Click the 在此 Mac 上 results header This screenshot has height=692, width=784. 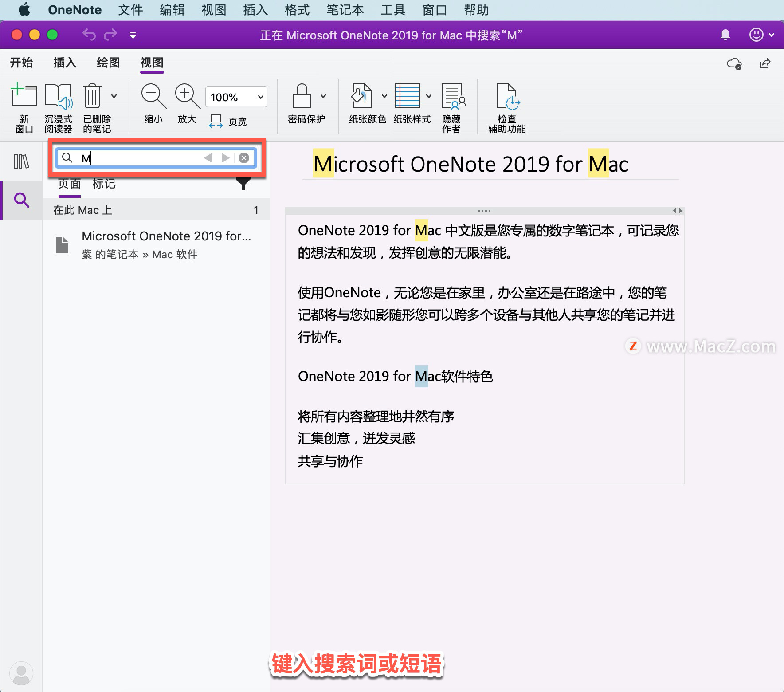click(x=156, y=210)
